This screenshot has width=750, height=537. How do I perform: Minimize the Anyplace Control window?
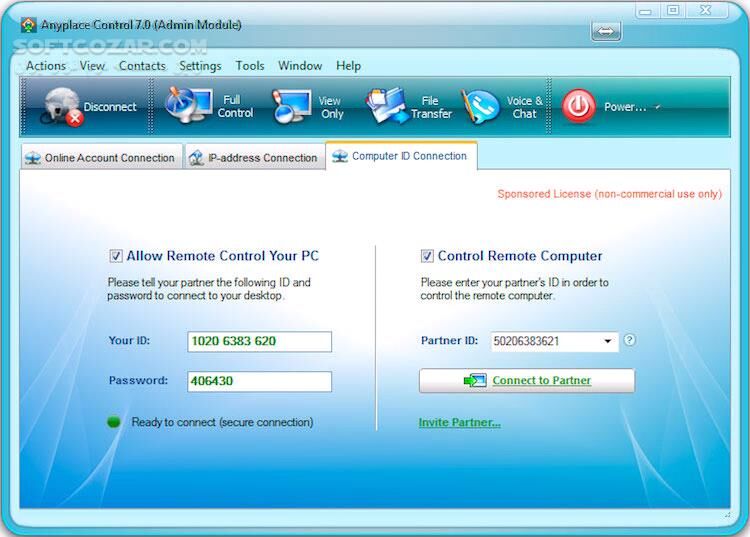pos(645,11)
